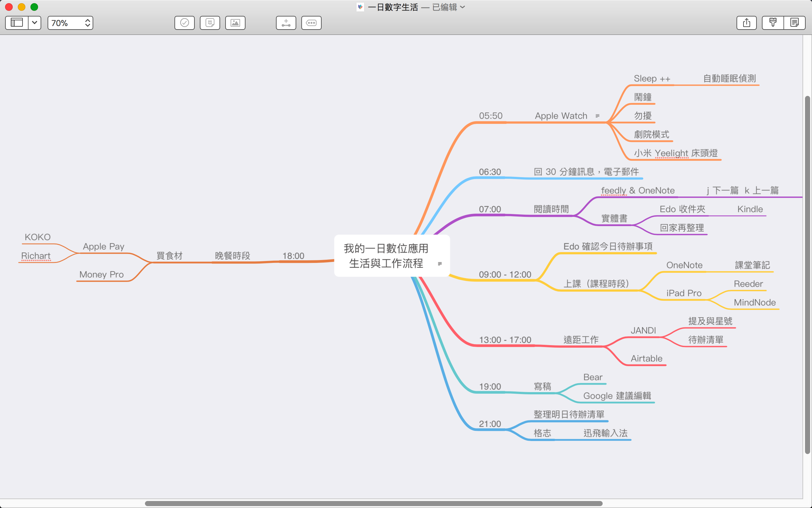Select the Apple Watch node
Image resolution: width=812 pixels, height=508 pixels.
(x=561, y=116)
